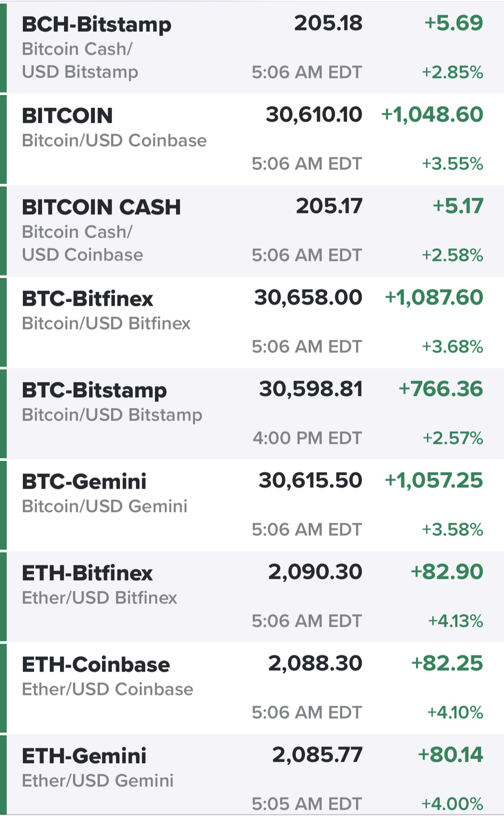Viewport: 504px width, 816px height.
Task: Click Bitcoin price 30,610.10
Action: point(314,115)
